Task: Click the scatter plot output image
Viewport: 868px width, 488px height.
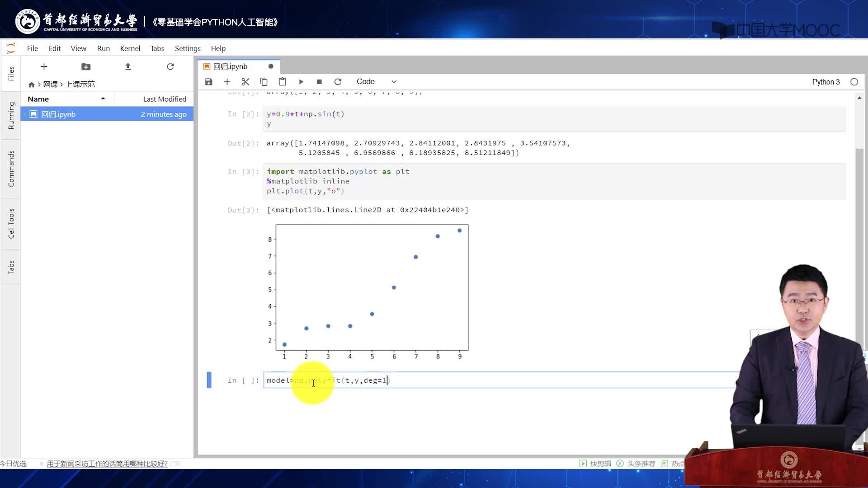Action: pos(368,291)
